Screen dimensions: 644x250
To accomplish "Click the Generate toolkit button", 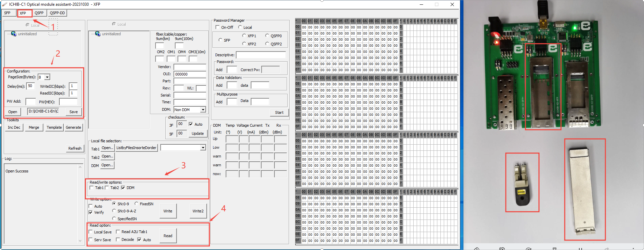I will click(74, 127).
